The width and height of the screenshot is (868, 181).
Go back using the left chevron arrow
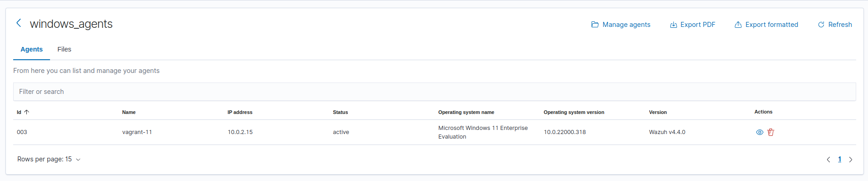[19, 23]
